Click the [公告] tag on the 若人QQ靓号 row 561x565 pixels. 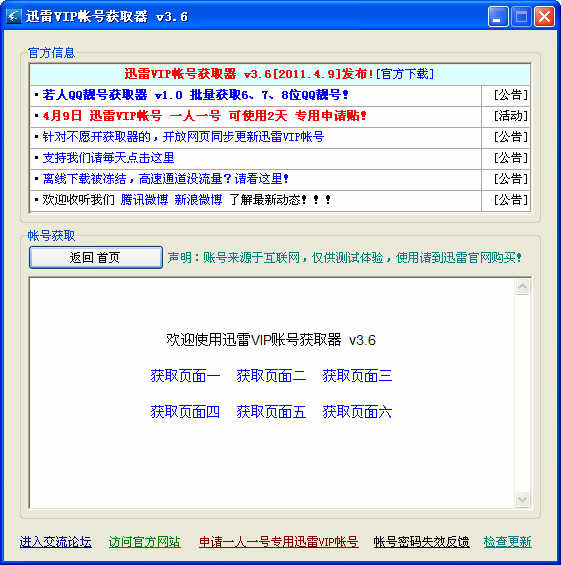click(x=511, y=95)
